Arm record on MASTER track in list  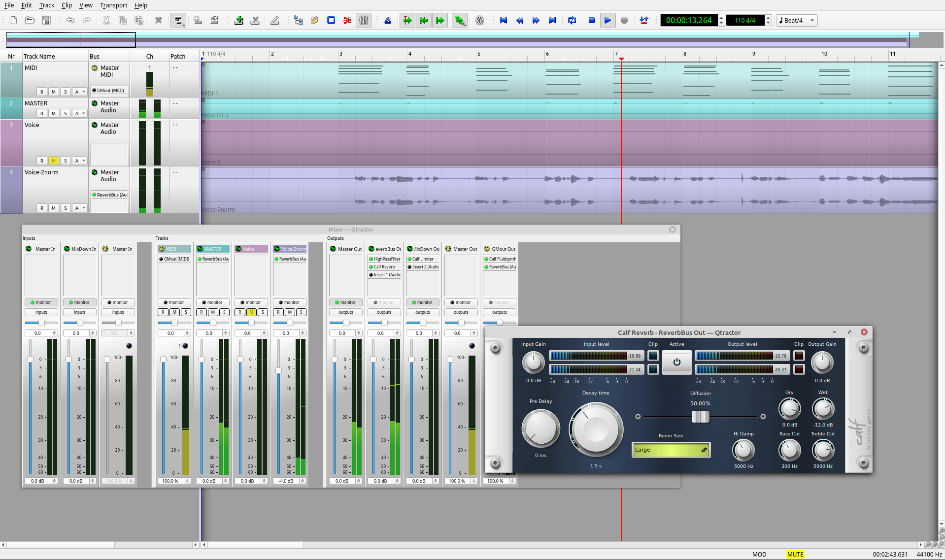42,113
